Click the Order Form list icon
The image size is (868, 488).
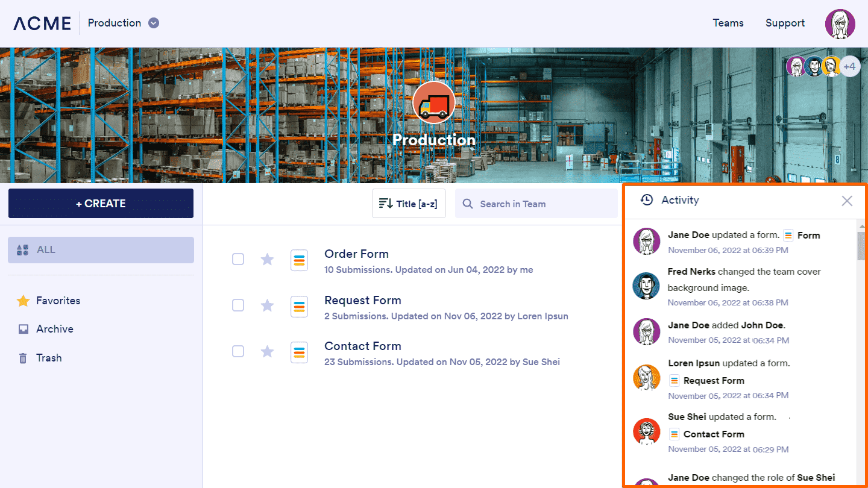pyautogui.click(x=300, y=260)
